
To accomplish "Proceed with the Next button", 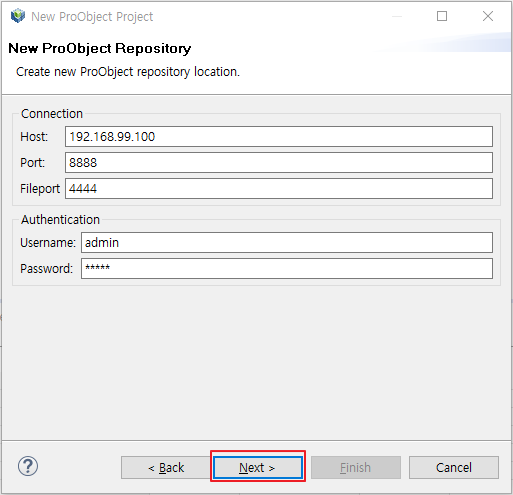I will [x=258, y=467].
